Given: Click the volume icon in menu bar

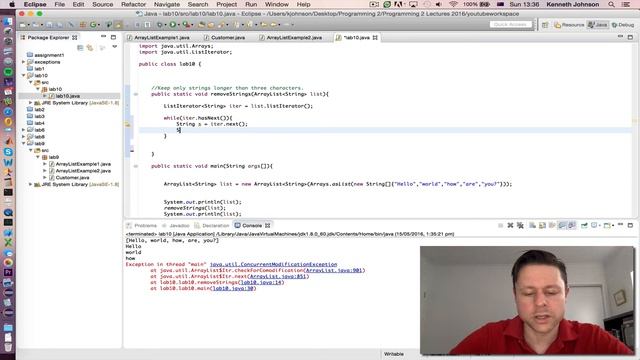Looking at the screenshot, I should [439, 4].
